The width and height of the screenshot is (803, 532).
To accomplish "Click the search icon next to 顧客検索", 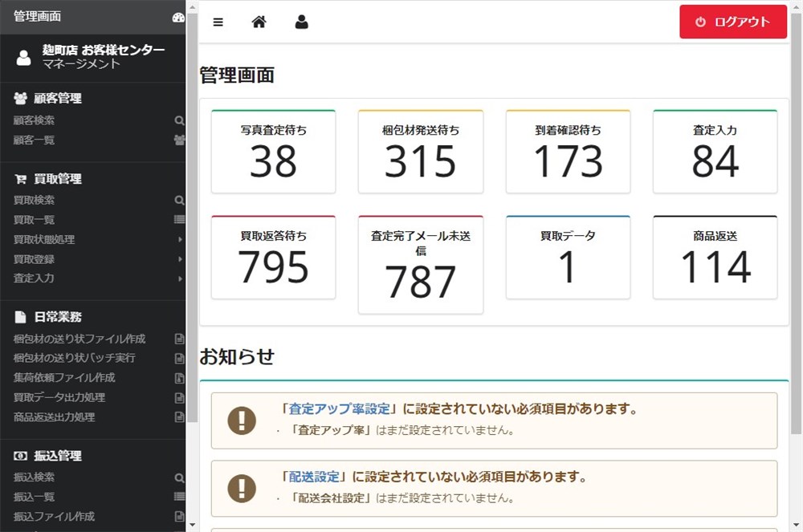I will coord(178,120).
